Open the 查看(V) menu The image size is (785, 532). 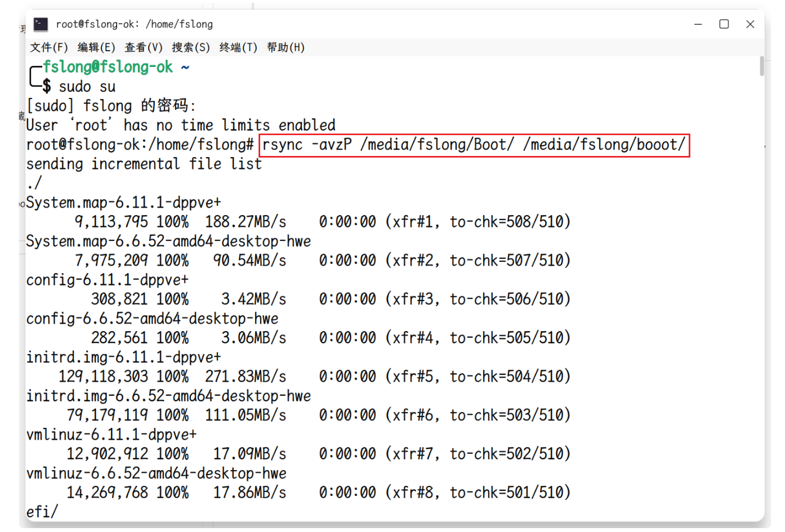(144, 47)
